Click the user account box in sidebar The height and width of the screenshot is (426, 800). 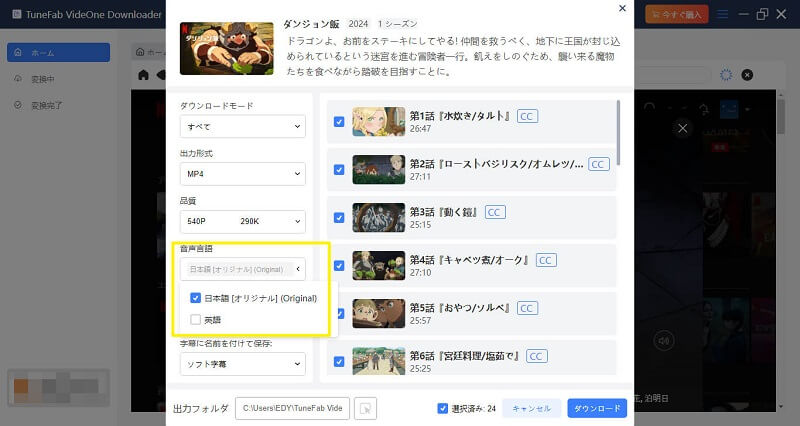(x=58, y=388)
